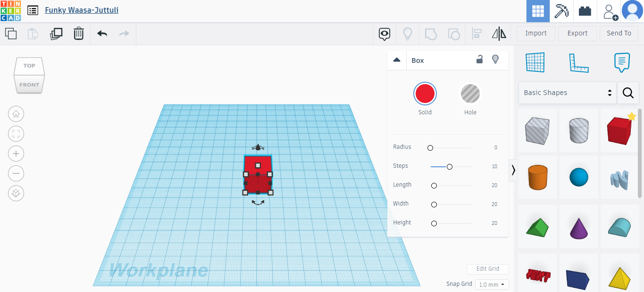
Task: Open the Snap Grid 1.0 mm dropdown
Action: pos(492,284)
